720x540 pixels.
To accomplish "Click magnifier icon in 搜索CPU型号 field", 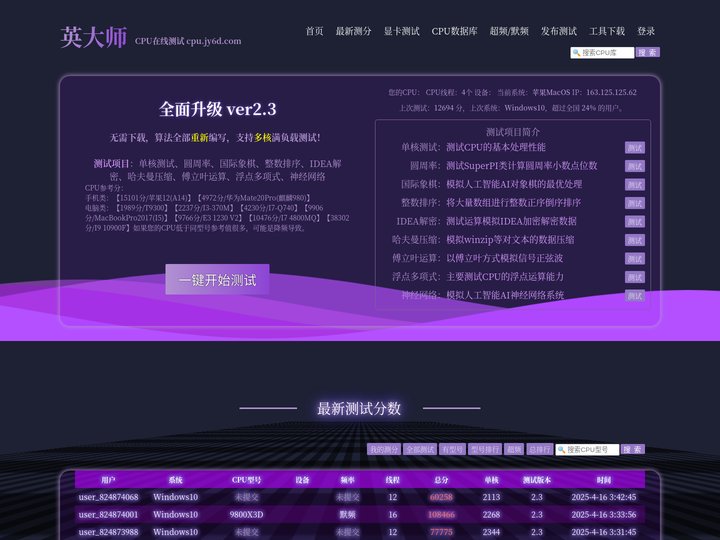I will pos(561,450).
